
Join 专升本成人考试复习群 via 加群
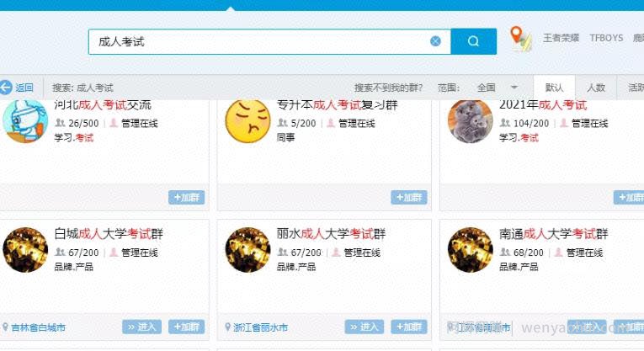pyautogui.click(x=409, y=198)
